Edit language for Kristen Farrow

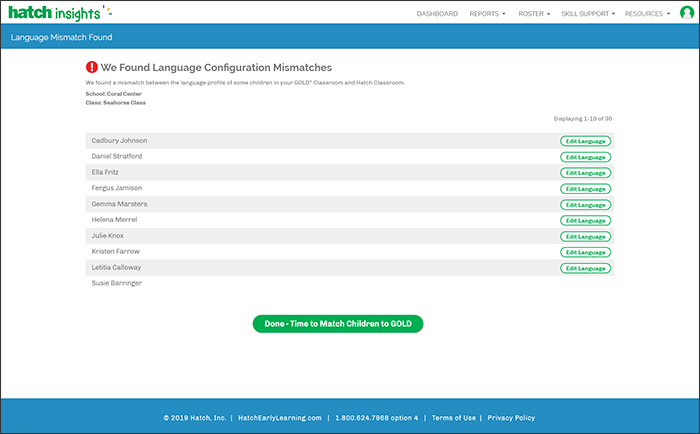pos(585,252)
